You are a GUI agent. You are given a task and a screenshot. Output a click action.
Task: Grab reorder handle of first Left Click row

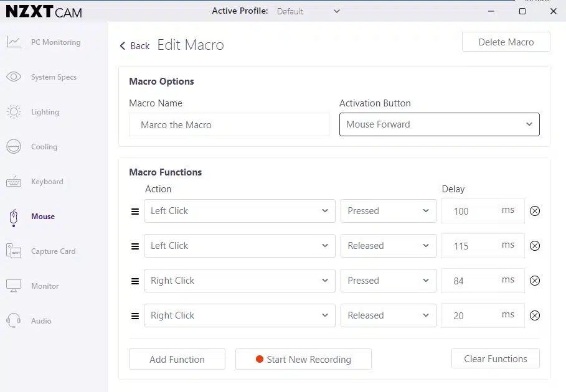(135, 212)
